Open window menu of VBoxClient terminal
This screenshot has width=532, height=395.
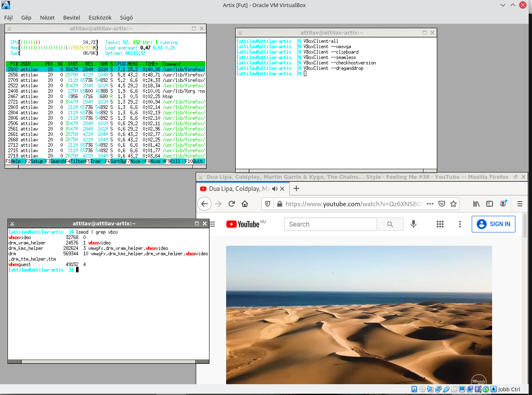pos(240,33)
